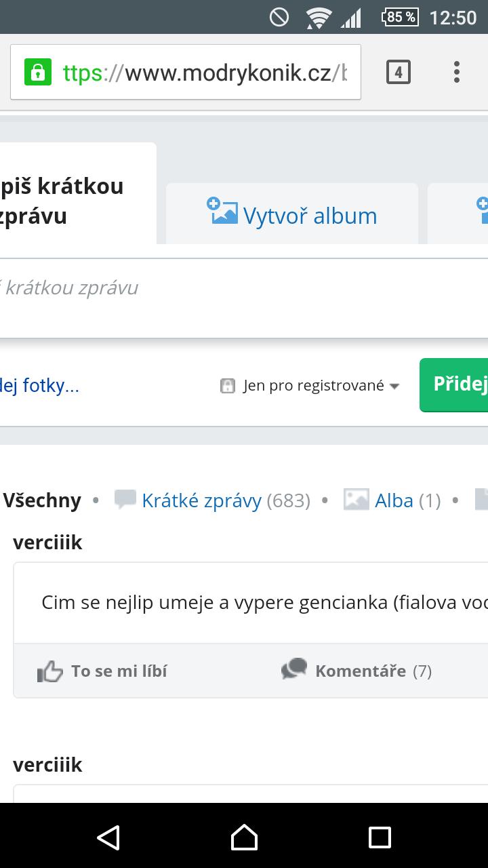488x868 pixels.
Task: Tap the Alba picture filter icon
Action: (x=357, y=500)
